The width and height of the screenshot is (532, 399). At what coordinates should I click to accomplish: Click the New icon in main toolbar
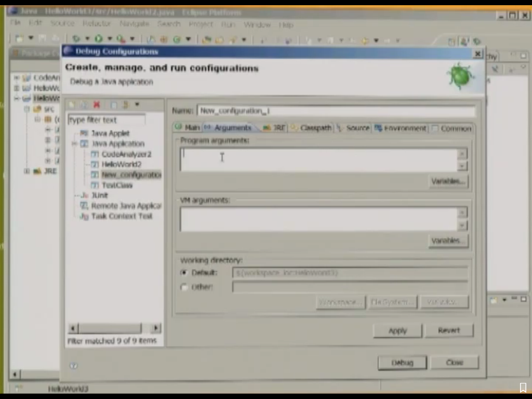coord(19,38)
